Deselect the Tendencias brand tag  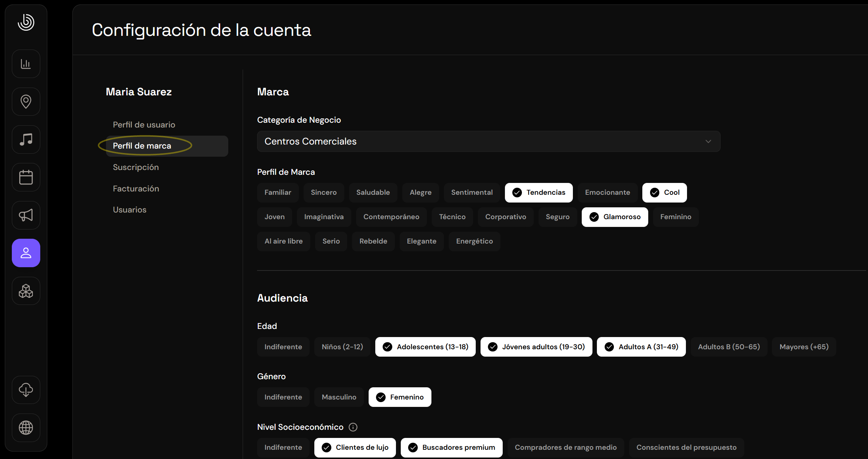539,193
